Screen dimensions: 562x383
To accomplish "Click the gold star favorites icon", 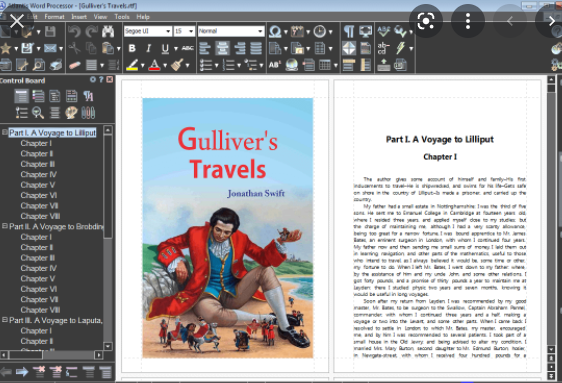I will [6, 48].
